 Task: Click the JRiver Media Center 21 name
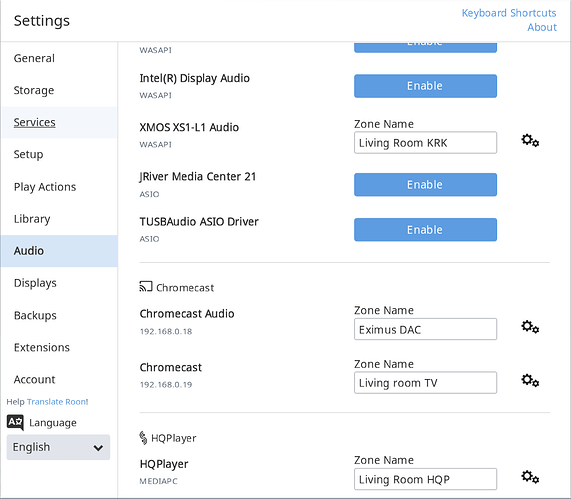tap(198, 177)
